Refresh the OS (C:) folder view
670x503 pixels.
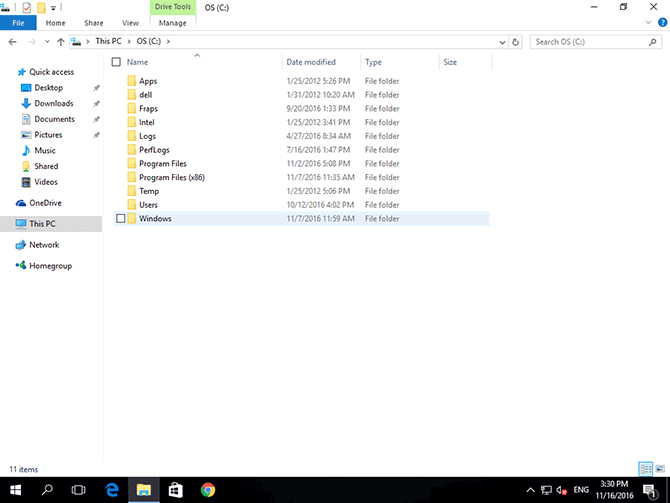(x=516, y=42)
